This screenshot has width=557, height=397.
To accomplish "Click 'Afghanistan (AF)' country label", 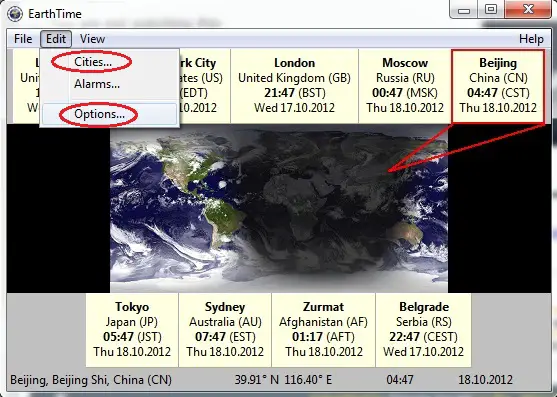I will (x=323, y=322).
